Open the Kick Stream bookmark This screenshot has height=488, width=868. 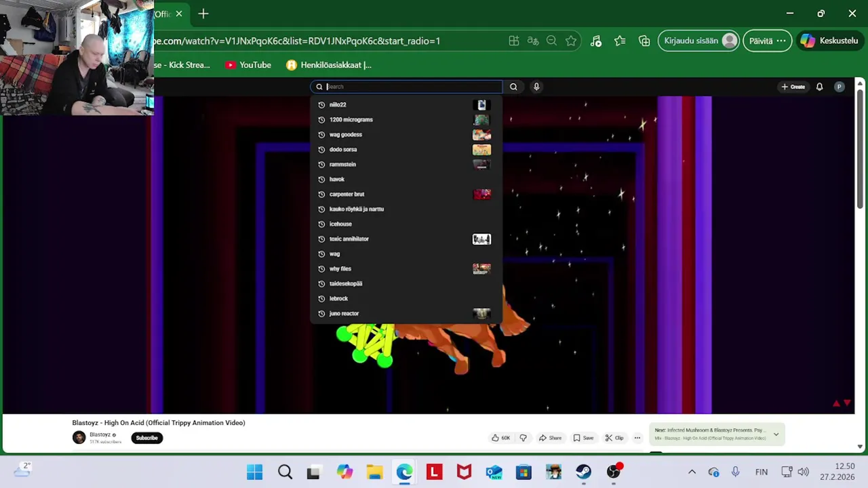coord(183,65)
